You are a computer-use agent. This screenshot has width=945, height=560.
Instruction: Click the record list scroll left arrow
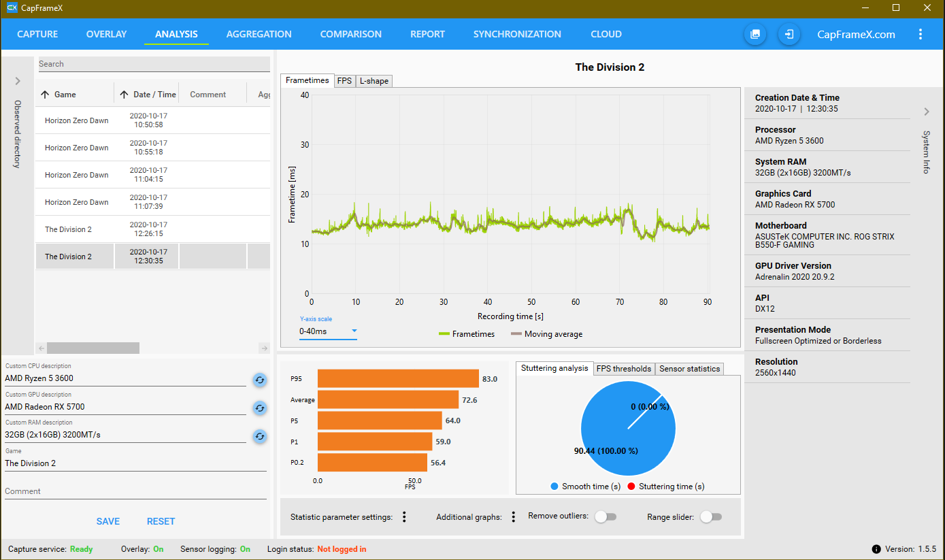coord(40,348)
